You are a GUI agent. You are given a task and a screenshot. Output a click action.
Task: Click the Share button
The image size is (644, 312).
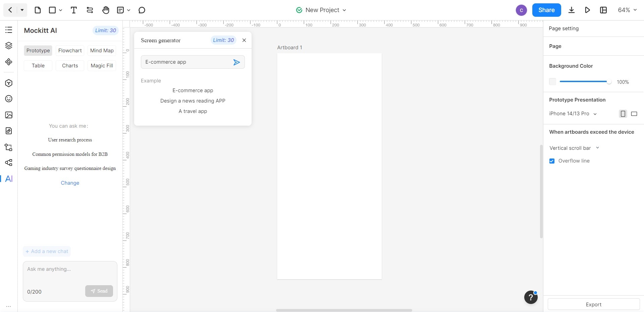(546, 10)
